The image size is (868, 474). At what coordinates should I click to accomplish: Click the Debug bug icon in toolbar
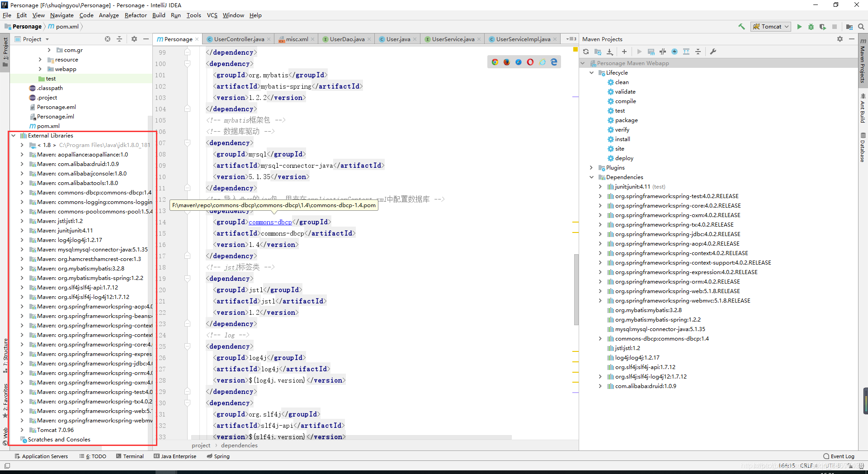click(x=811, y=27)
